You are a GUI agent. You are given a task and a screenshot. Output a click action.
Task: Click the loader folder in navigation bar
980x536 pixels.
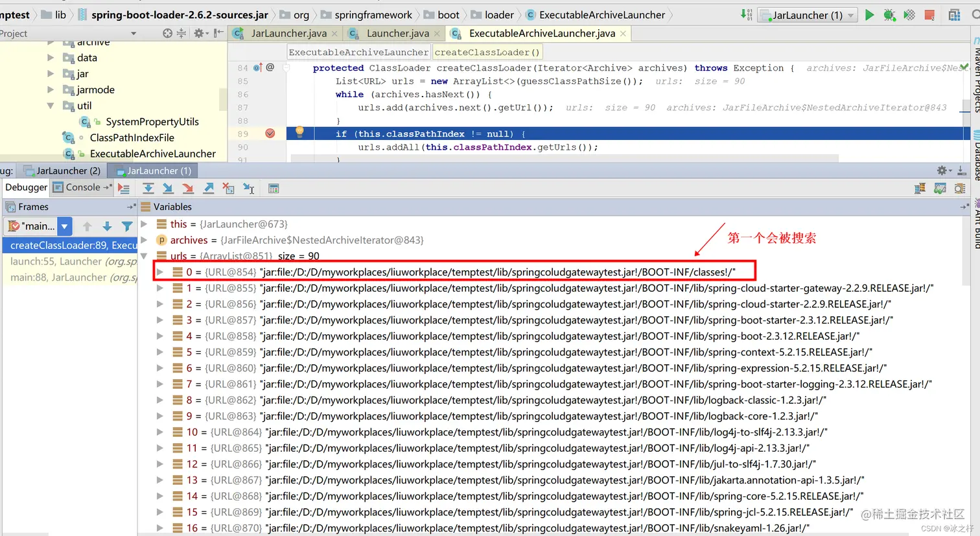[x=492, y=14]
